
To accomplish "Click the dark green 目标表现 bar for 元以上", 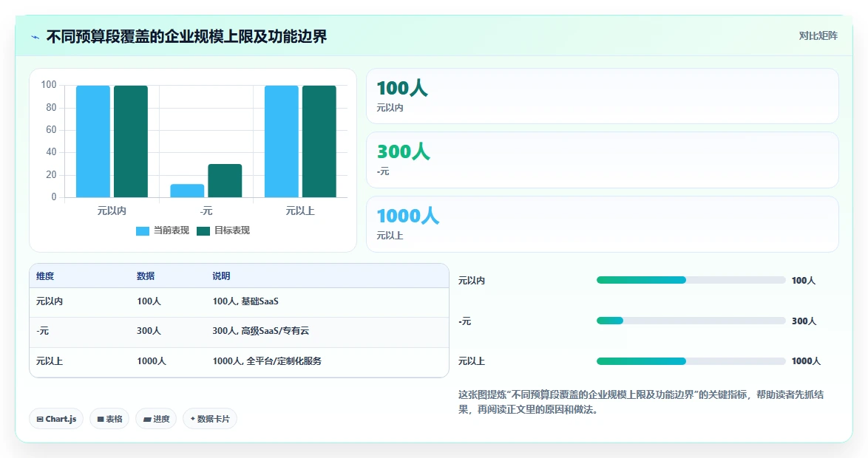I will pos(319,142).
